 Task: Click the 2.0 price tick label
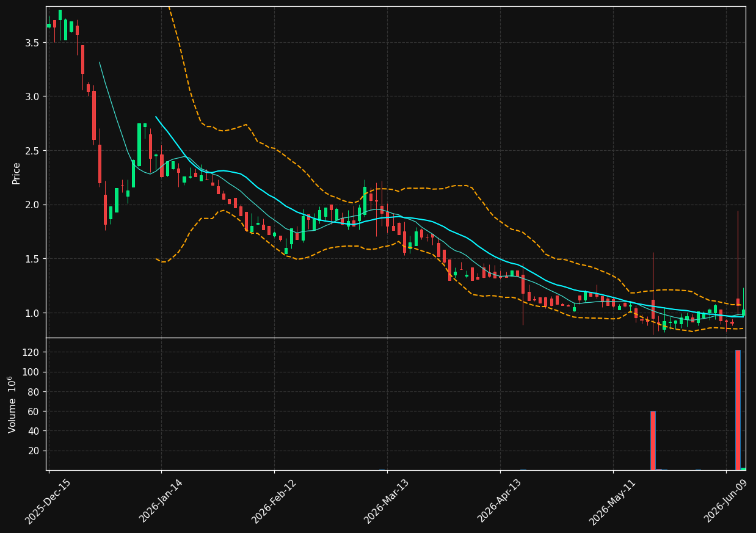pos(32,205)
